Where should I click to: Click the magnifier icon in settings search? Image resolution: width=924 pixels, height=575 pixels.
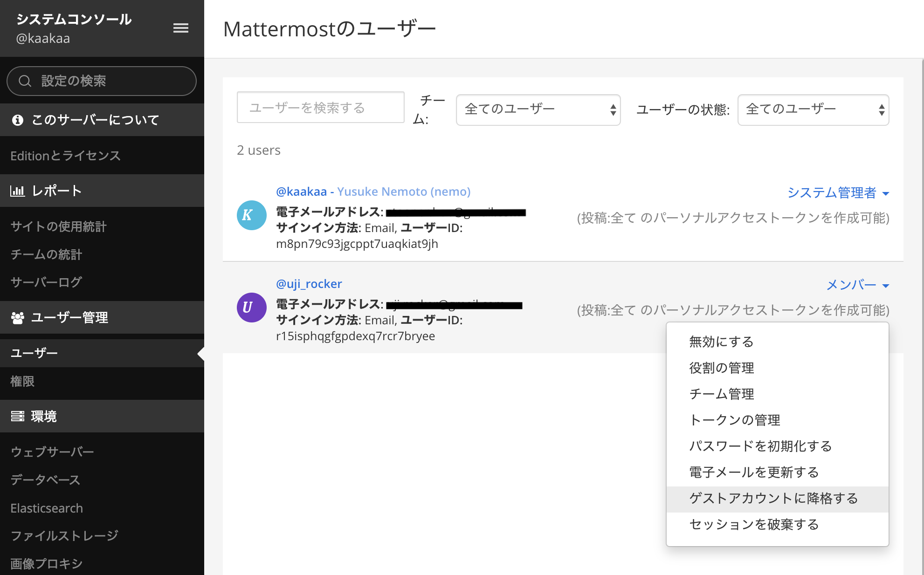[25, 81]
